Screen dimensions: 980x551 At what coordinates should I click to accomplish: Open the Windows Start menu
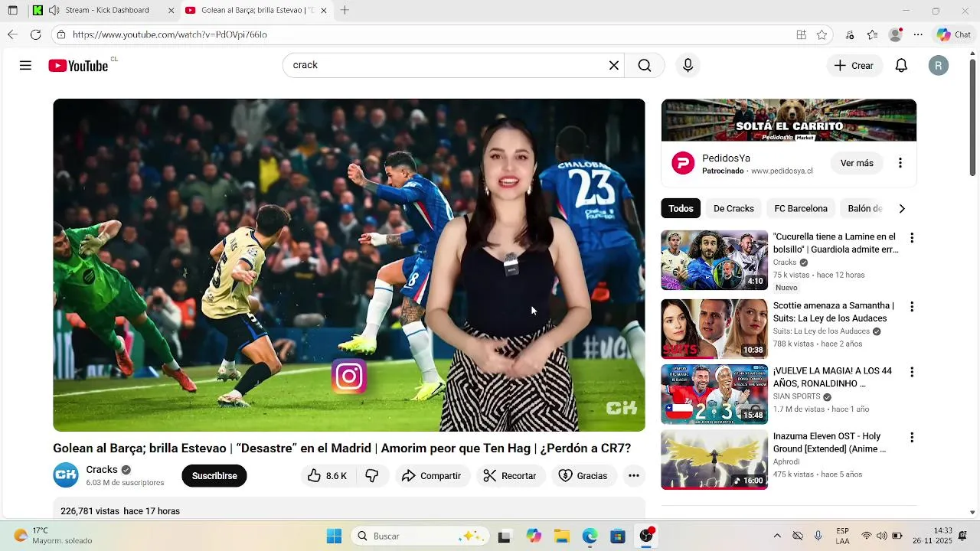click(x=335, y=536)
